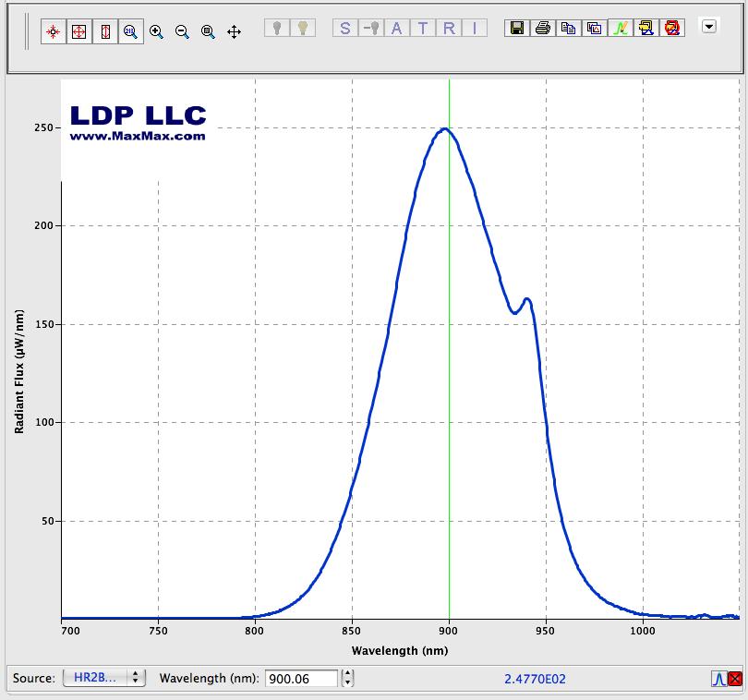This screenshot has width=748, height=700.
Task: Open the toolbar overflow dropdown arrow
Action: (709, 26)
